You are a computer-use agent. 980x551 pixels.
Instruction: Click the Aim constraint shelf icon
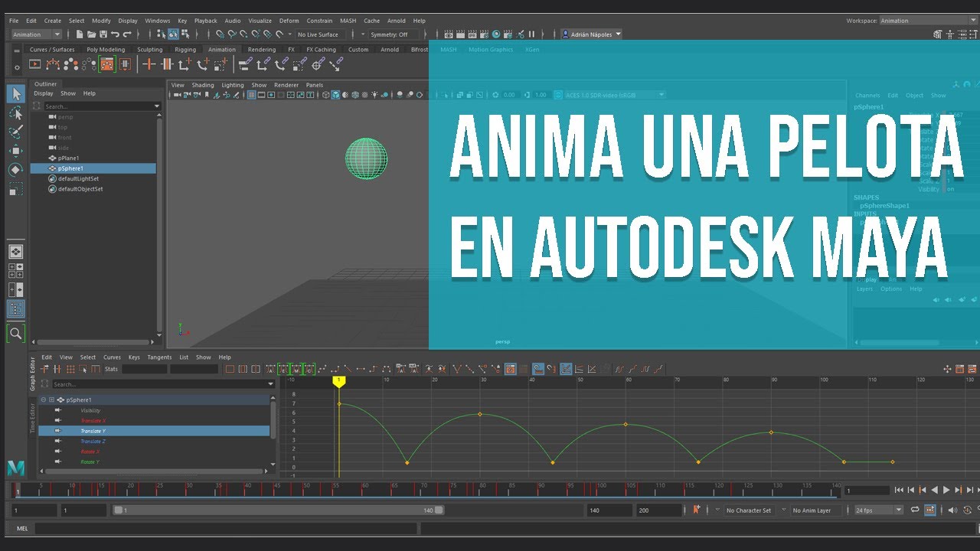(317, 64)
